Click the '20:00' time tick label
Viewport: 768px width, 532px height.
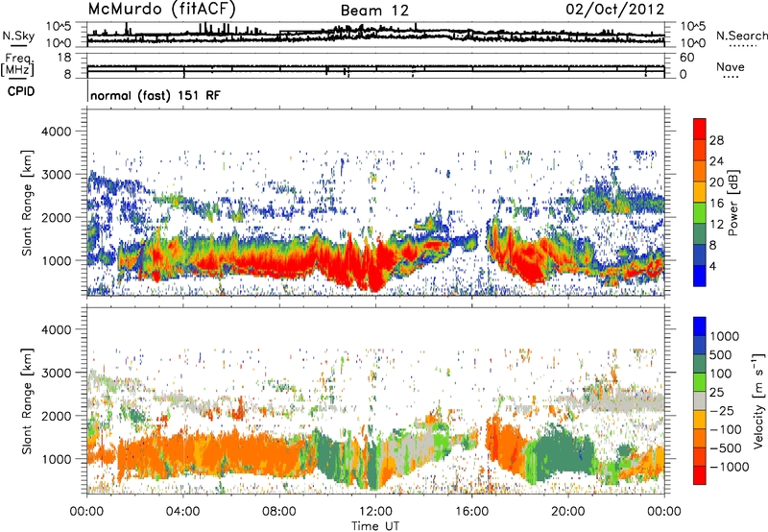[567, 512]
